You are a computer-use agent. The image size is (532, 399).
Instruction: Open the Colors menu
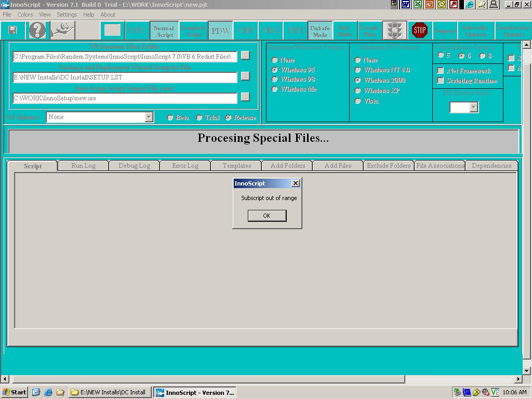[25, 15]
